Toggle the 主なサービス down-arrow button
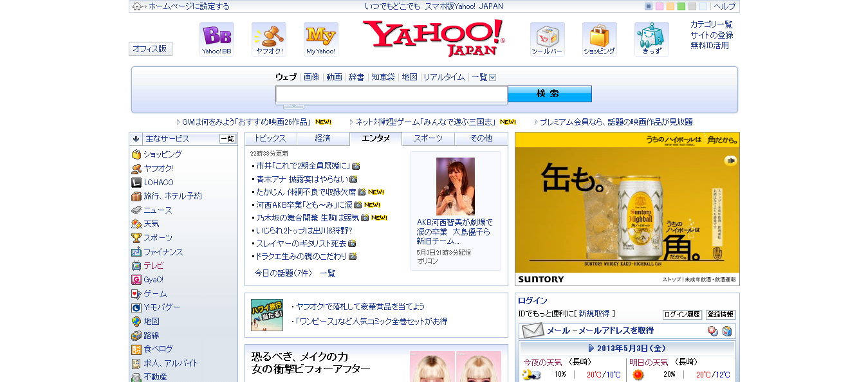The height and width of the screenshot is (382, 868). [x=136, y=139]
